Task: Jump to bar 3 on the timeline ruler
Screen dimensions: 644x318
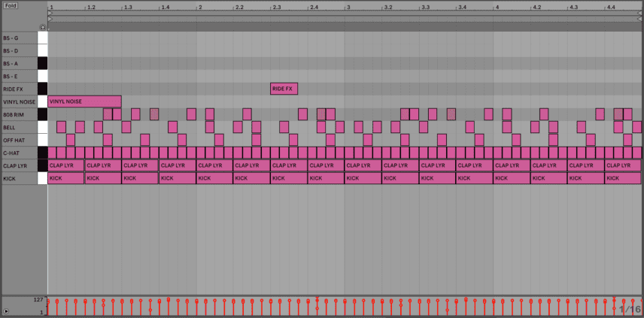Action: 348,8
